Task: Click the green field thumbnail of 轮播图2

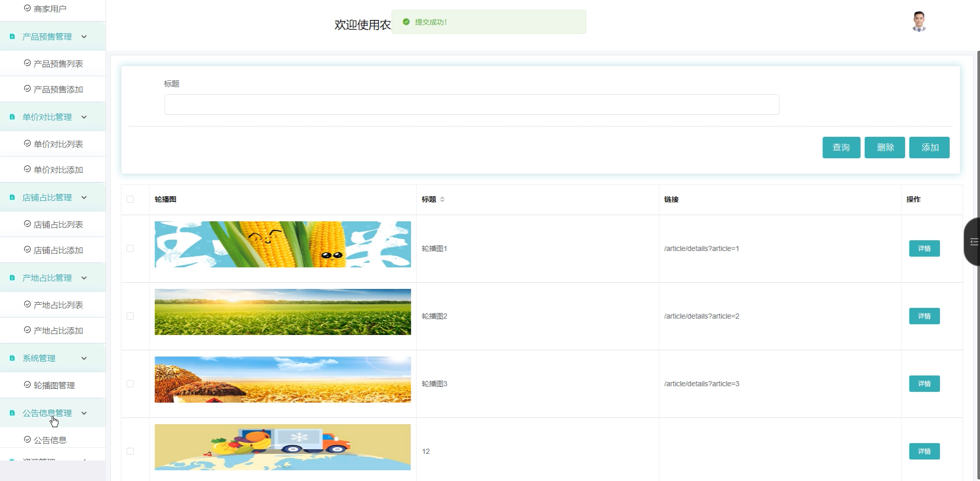Action: click(283, 312)
